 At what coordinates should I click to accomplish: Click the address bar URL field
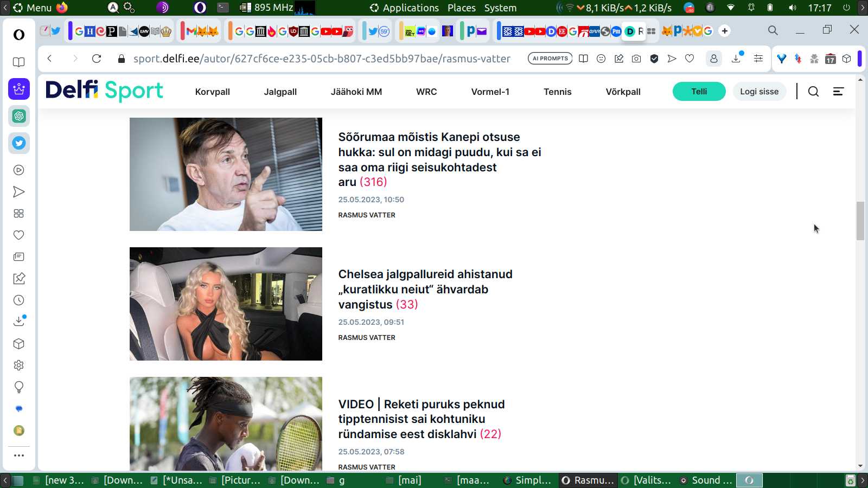tap(322, 59)
